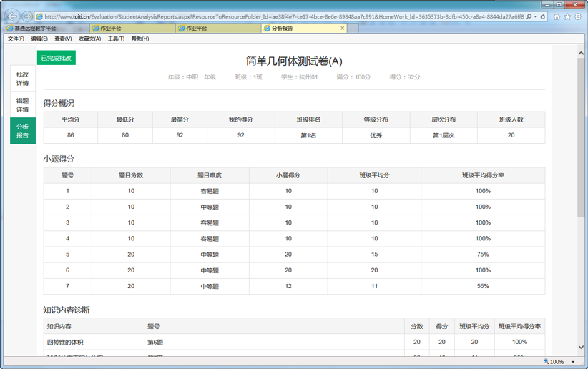Expand the zoom level dropdown arrow
Image resolution: width=588 pixels, height=369 pixels.
pos(574,363)
